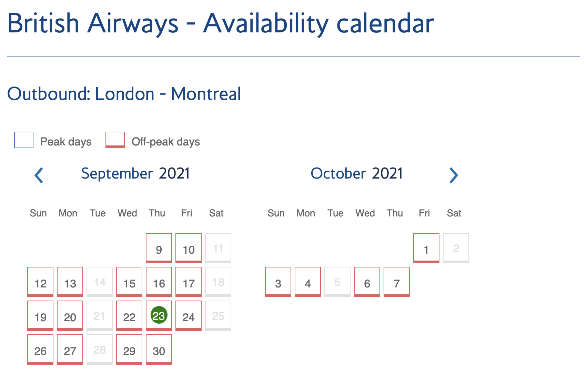
Task: Click the Off-peak days legend swatch
Action: [x=115, y=140]
